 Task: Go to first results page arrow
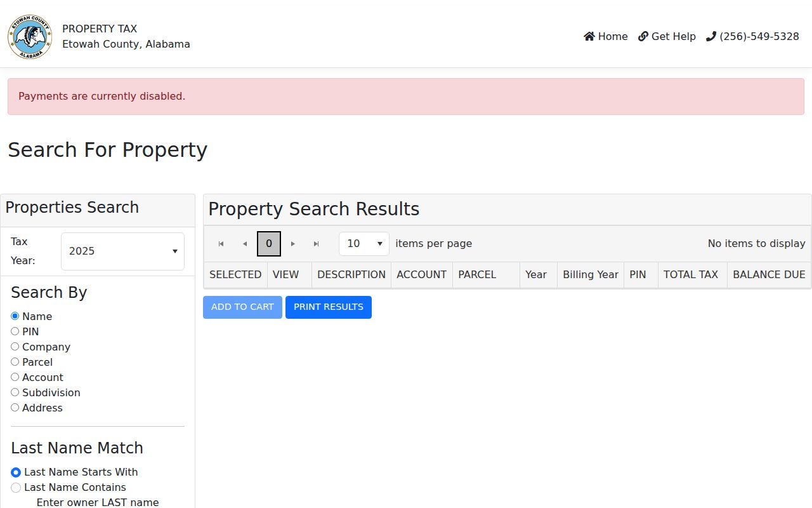pyautogui.click(x=221, y=244)
